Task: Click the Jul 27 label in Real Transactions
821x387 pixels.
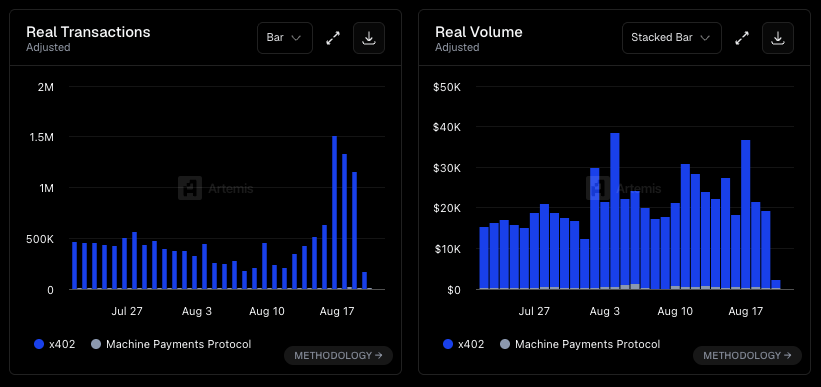Action: pyautogui.click(x=127, y=311)
